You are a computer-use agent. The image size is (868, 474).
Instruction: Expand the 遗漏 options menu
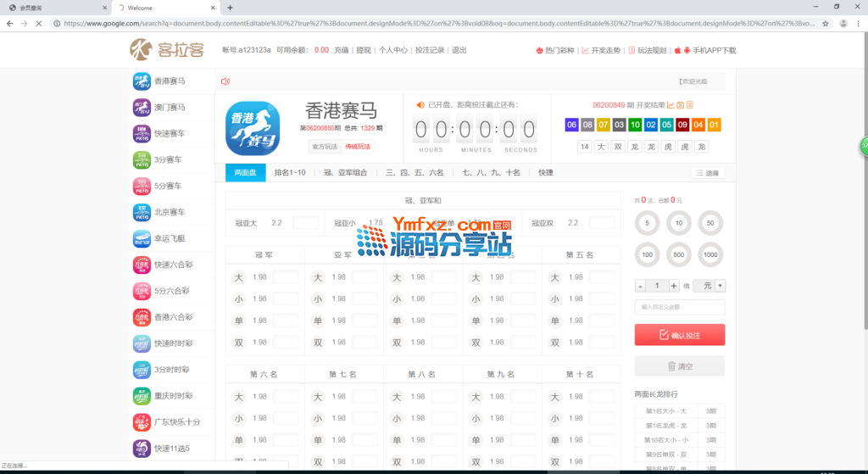coord(707,173)
